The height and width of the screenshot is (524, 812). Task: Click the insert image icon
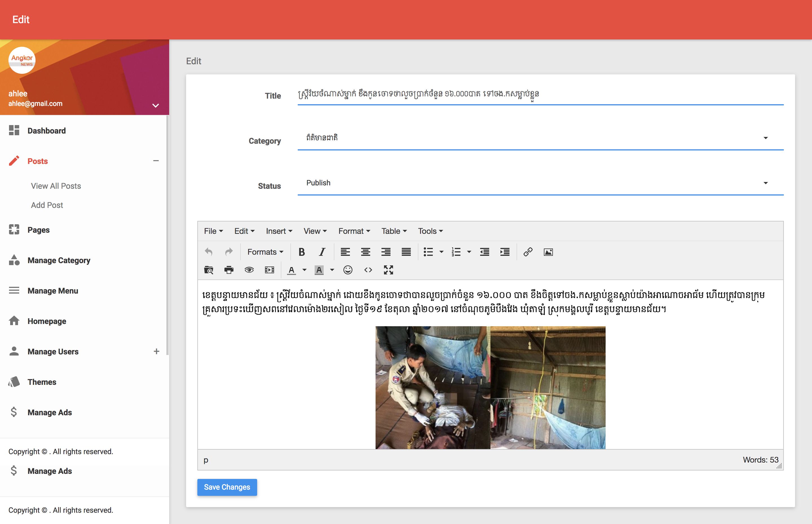[x=548, y=252]
